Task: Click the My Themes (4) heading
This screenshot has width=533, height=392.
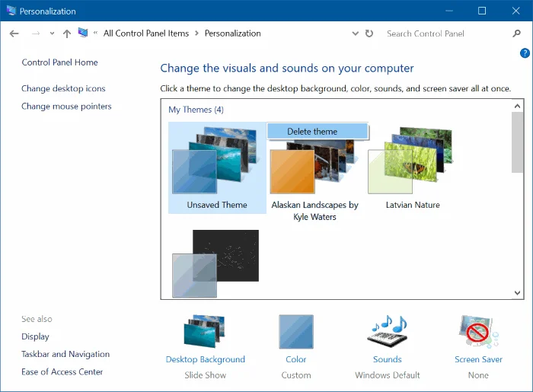Action: click(x=196, y=110)
